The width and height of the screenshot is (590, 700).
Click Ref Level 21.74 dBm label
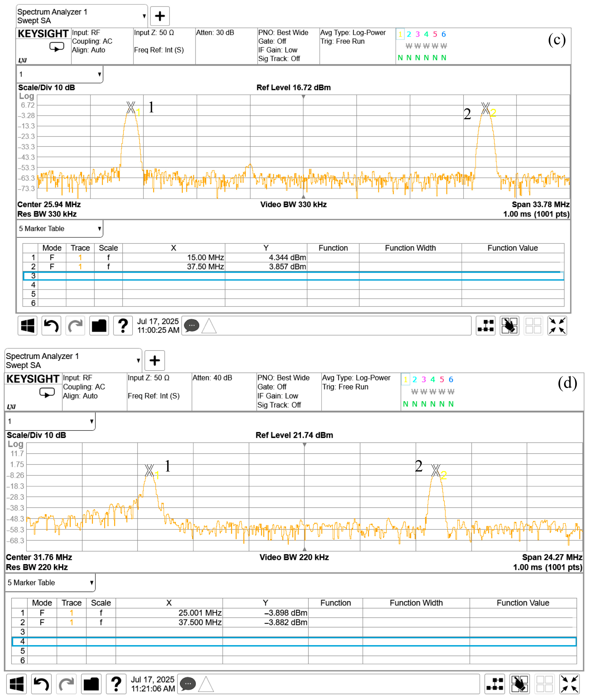coord(294,435)
